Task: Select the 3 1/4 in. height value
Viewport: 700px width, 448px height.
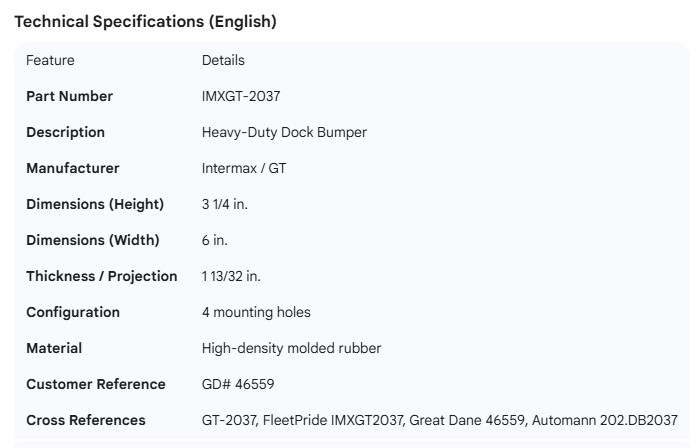Action: click(225, 204)
